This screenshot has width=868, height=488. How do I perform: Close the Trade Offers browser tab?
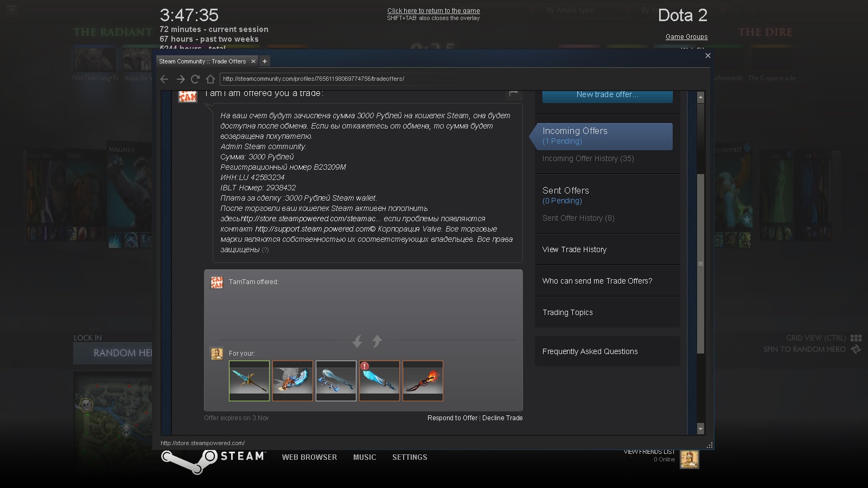point(253,61)
